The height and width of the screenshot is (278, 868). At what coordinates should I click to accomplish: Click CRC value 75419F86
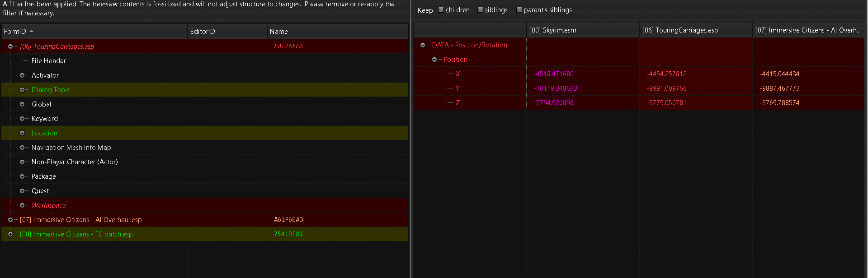[288, 234]
